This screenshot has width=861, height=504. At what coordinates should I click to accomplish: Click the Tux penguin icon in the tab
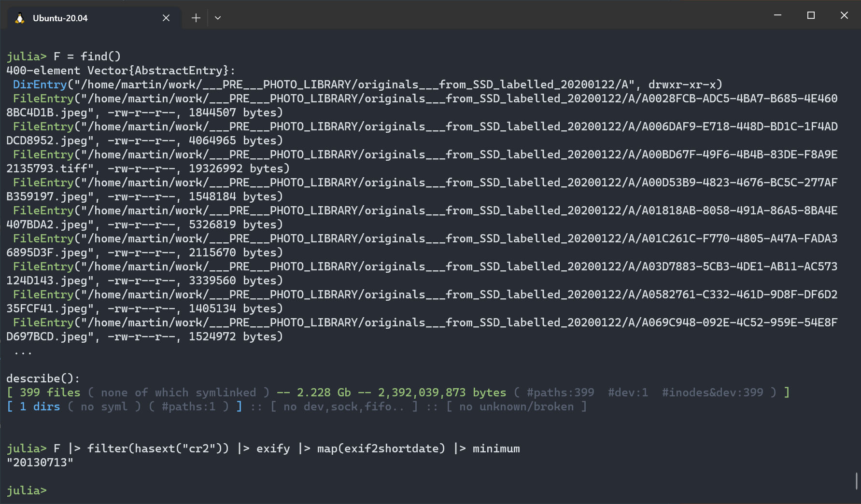[x=20, y=18]
